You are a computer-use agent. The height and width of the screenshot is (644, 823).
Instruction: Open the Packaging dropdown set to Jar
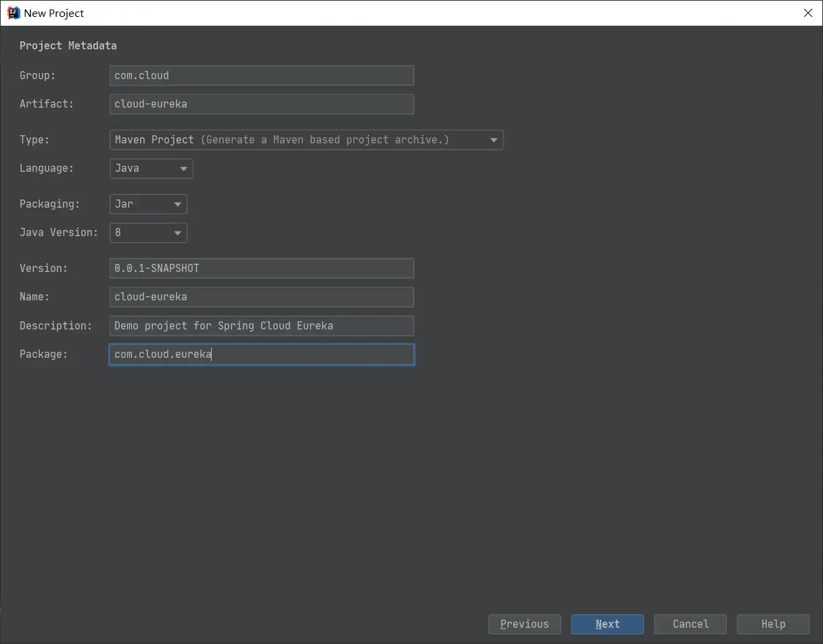click(x=149, y=204)
